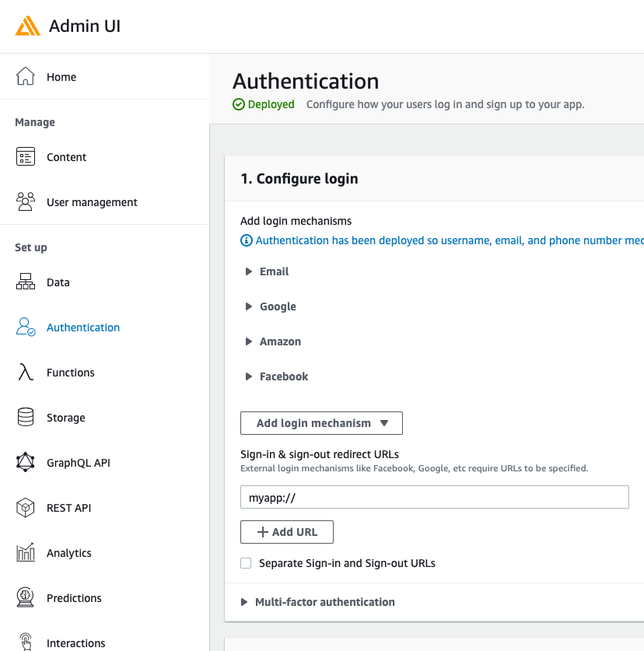The height and width of the screenshot is (651, 644).
Task: Select the GraphQL API icon
Action: pyautogui.click(x=26, y=462)
